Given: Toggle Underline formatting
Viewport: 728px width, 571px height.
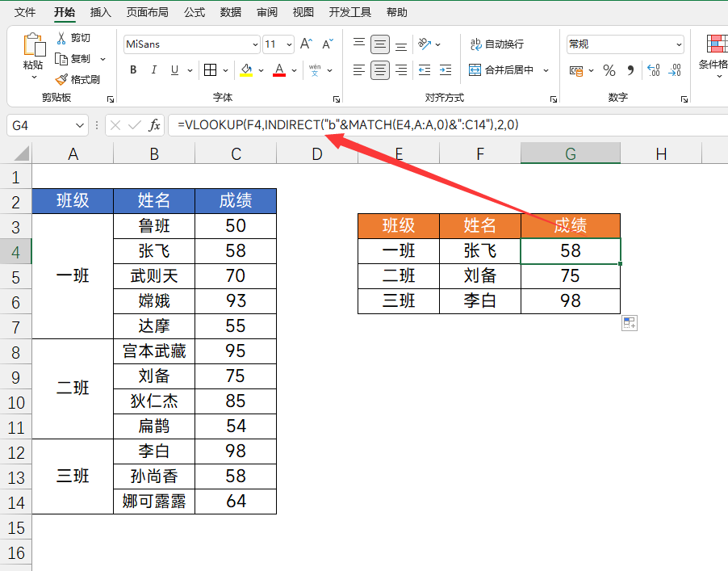Looking at the screenshot, I should pos(174,70).
